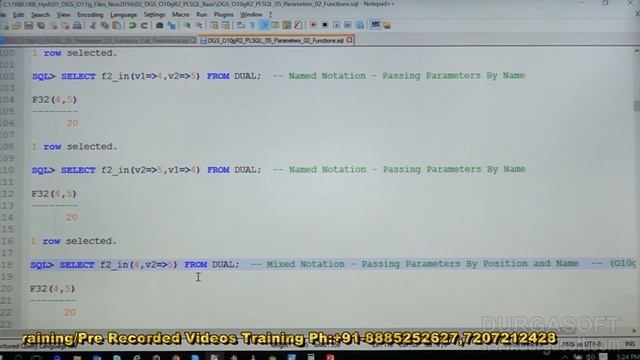Click the Paste clipboard toolbar icon
Viewport: 640px width, 360px height.
pos(117,26)
